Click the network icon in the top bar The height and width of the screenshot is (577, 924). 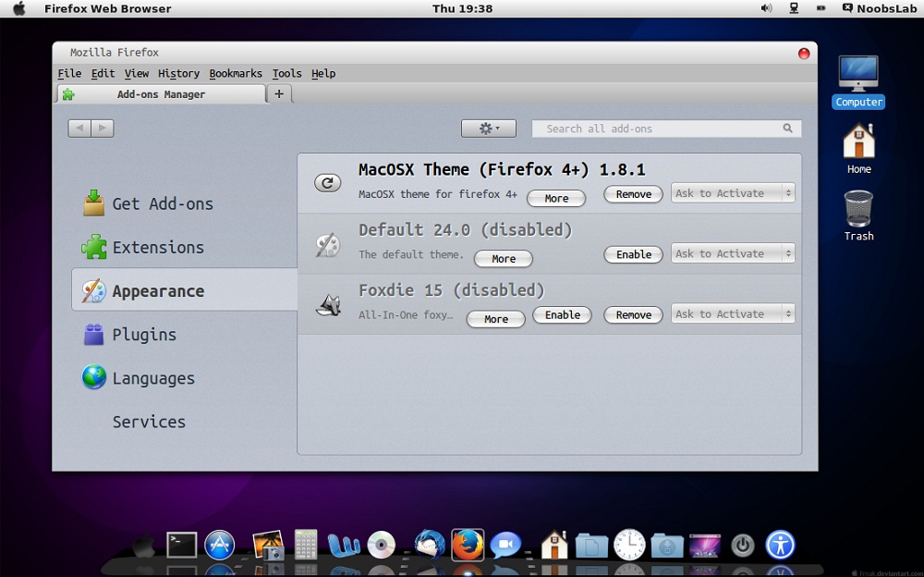[x=794, y=8]
